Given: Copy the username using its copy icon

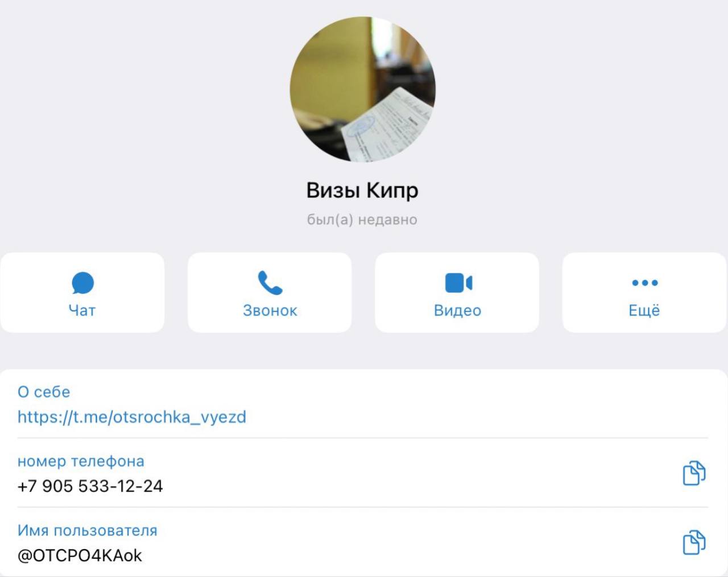Looking at the screenshot, I should click(694, 542).
